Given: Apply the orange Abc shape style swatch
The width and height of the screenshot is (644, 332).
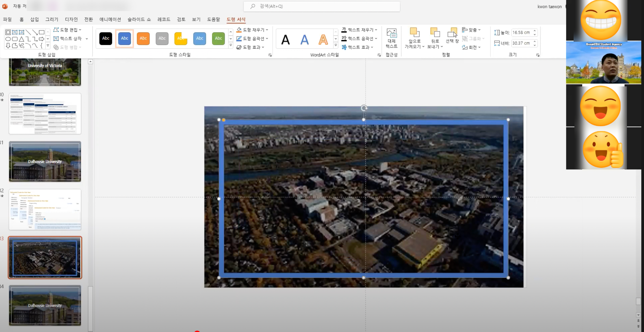Looking at the screenshot, I should [143, 38].
